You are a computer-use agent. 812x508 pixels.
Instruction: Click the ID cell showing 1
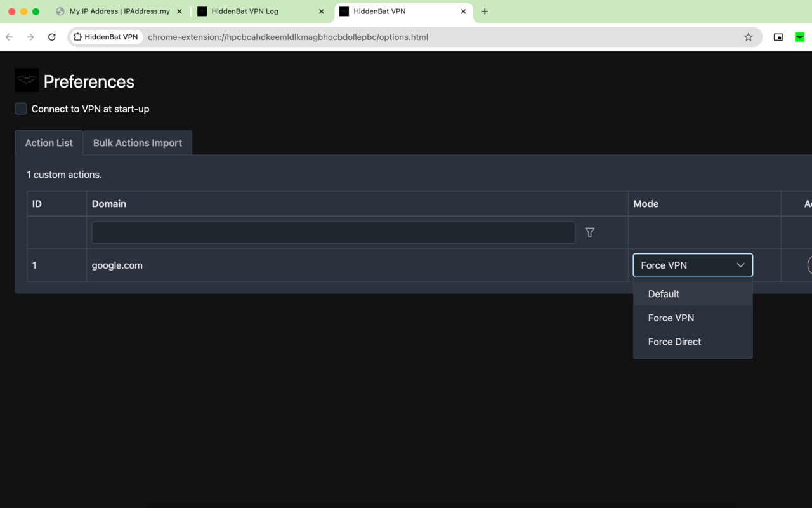pyautogui.click(x=56, y=265)
